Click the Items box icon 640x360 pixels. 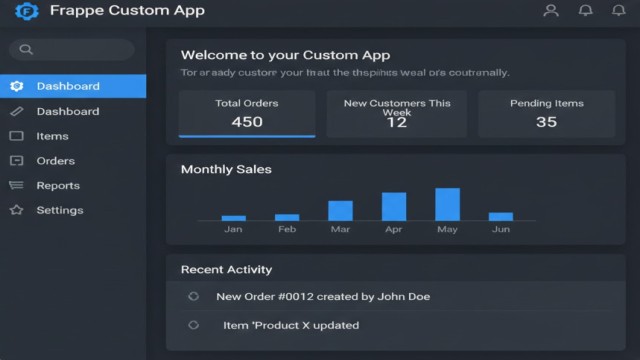pyautogui.click(x=16, y=136)
